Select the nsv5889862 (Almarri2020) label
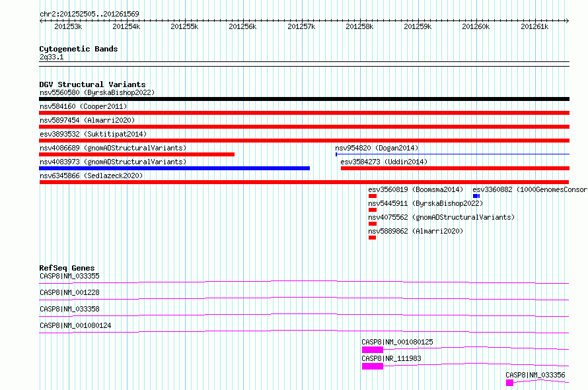 tap(416, 231)
